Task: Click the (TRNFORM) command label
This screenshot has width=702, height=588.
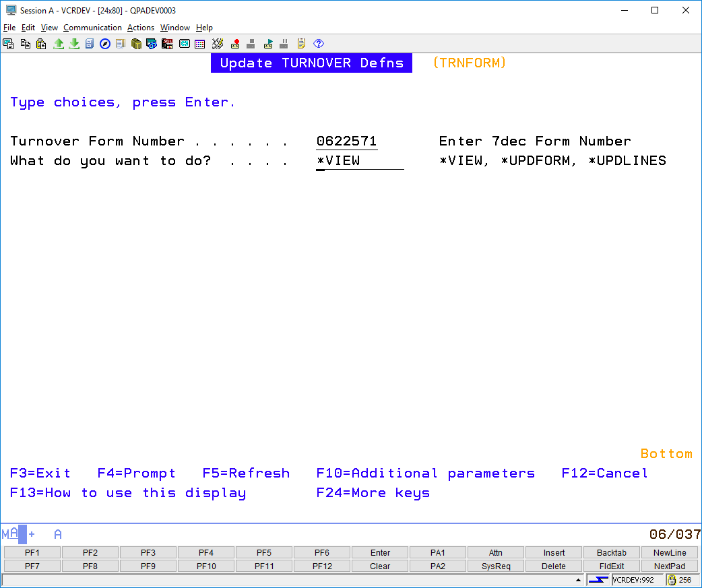Action: click(x=470, y=63)
